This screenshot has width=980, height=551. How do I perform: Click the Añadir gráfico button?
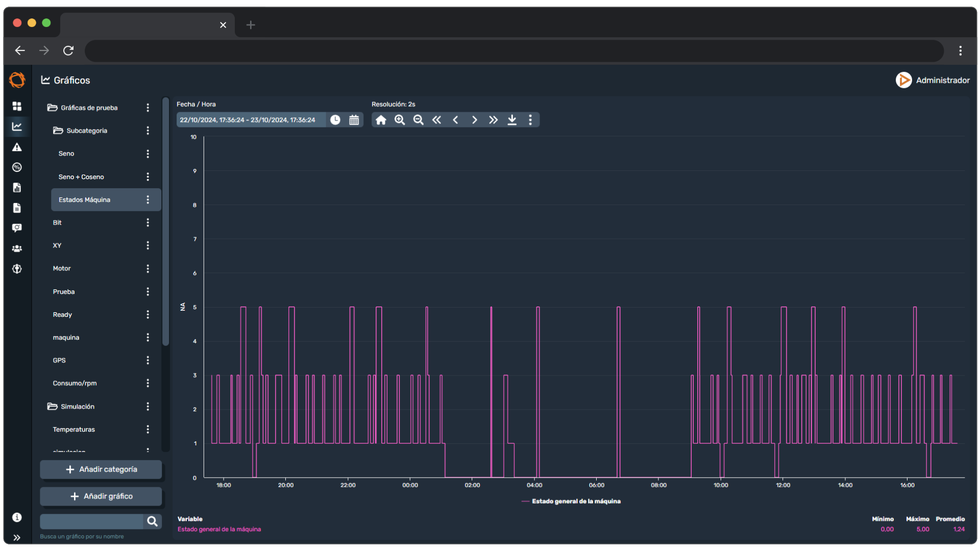[101, 496]
